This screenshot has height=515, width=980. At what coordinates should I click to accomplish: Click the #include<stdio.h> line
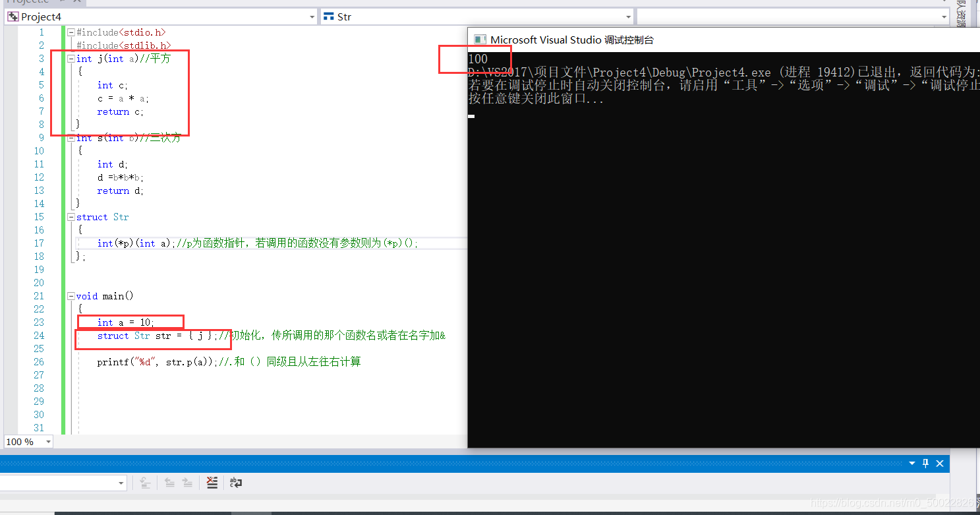pyautogui.click(x=121, y=32)
